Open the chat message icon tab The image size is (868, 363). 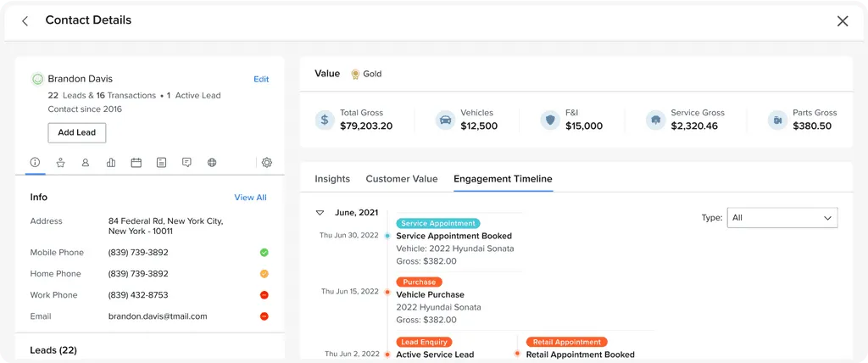[x=186, y=162]
